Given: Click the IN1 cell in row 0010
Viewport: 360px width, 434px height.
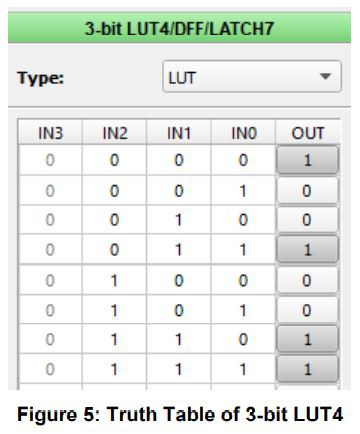Looking at the screenshot, I should (179, 220).
